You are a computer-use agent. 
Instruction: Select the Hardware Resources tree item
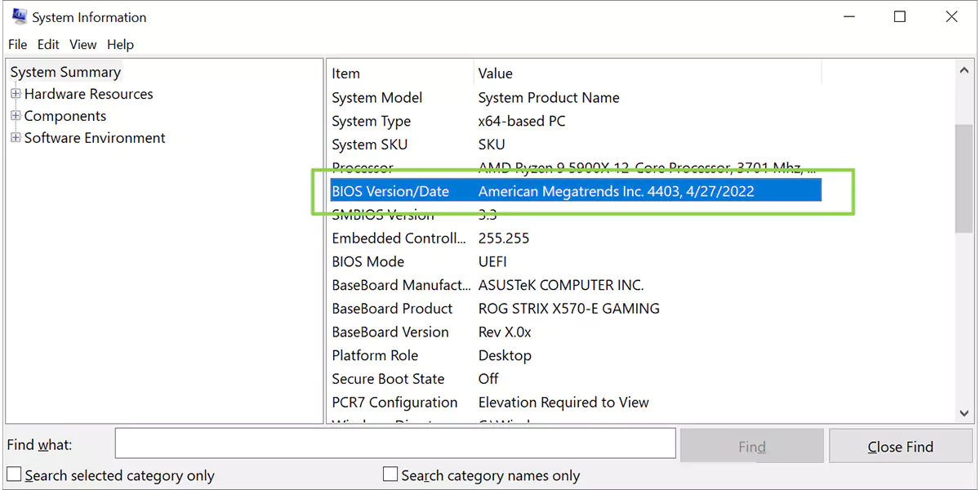coord(88,94)
